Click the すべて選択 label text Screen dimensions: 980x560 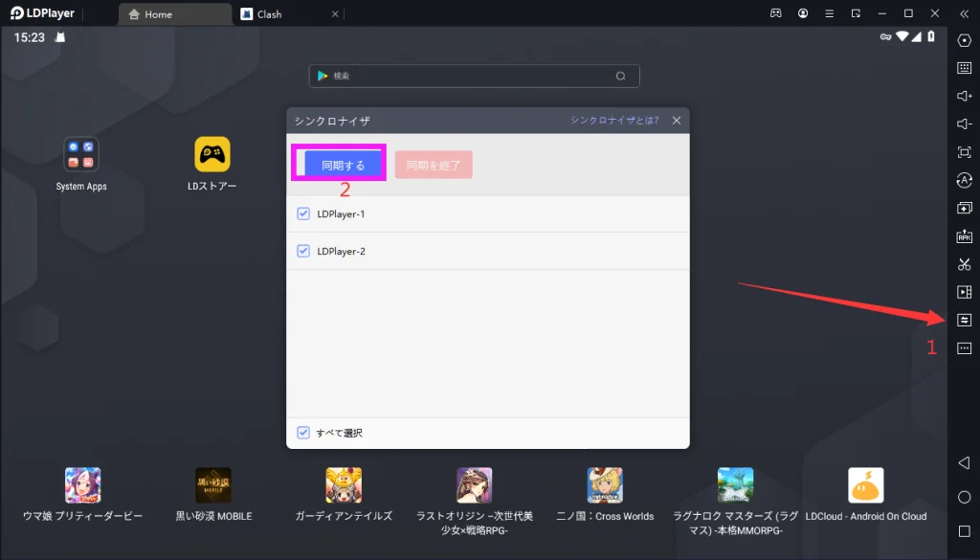click(x=340, y=433)
